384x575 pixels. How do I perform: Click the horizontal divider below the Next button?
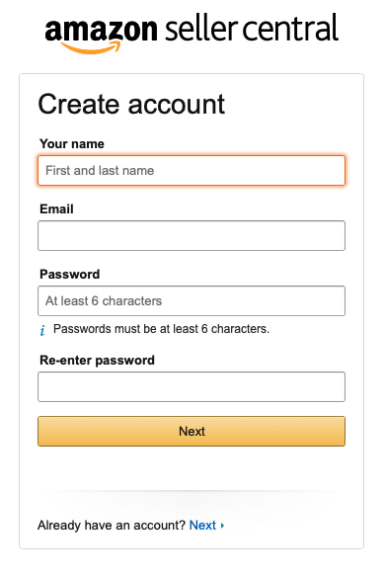191,491
